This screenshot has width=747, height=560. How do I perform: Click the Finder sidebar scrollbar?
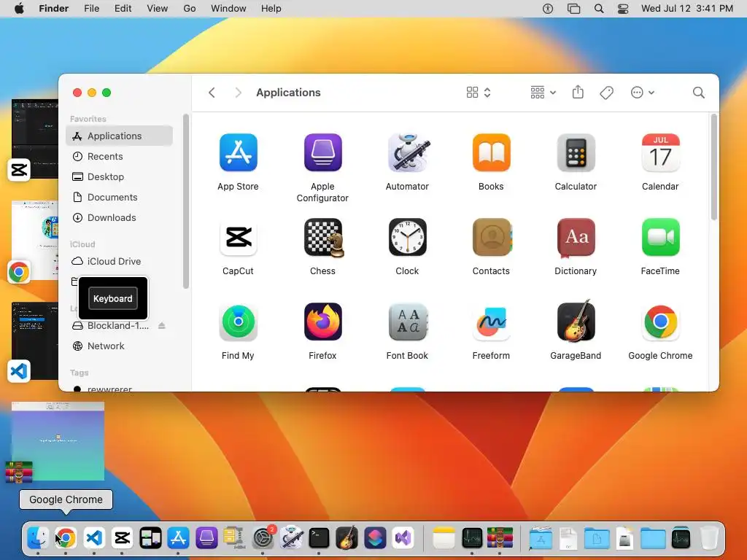(186, 201)
